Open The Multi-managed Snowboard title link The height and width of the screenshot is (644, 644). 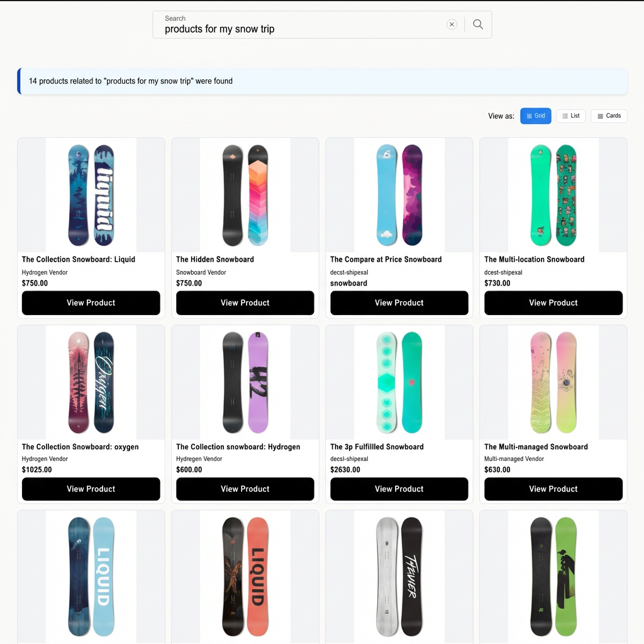coord(536,447)
